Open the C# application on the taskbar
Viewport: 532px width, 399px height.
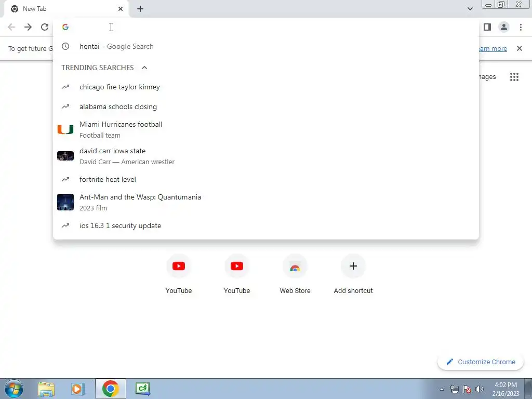pos(142,389)
